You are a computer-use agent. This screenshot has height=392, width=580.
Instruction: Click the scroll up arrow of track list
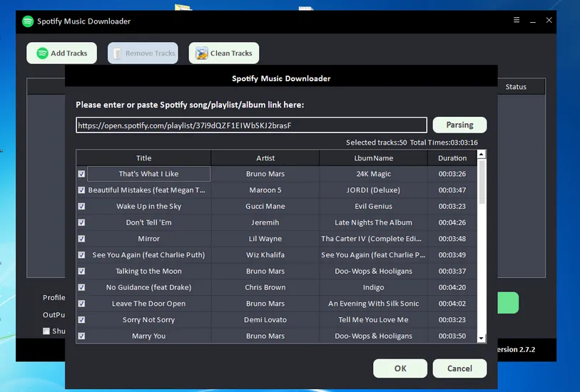coord(482,154)
